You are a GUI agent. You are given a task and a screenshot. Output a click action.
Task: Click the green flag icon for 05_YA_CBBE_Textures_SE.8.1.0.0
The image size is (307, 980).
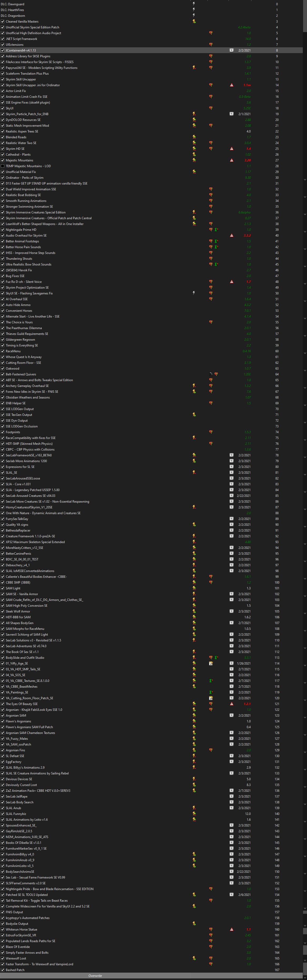coord(211,681)
